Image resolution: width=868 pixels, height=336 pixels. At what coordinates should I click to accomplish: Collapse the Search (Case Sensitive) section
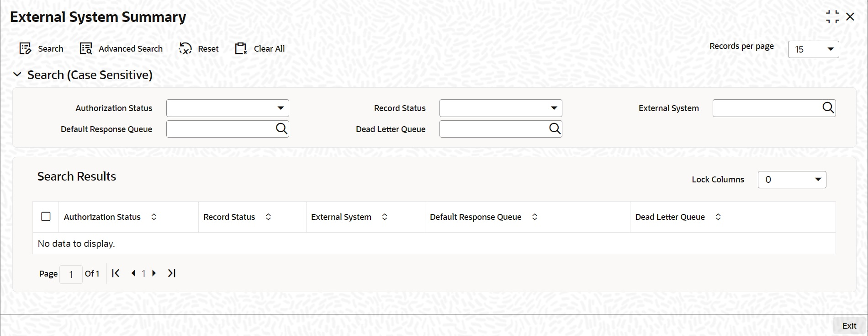pos(17,75)
